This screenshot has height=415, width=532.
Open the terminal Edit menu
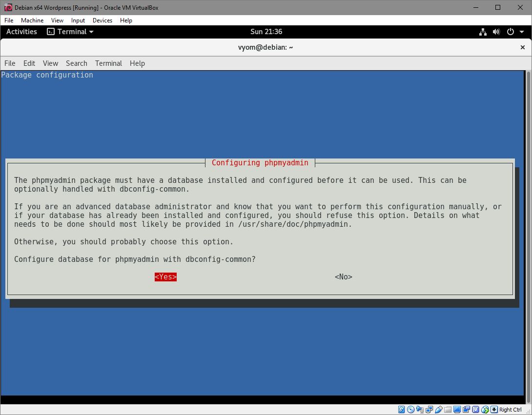tap(29, 63)
